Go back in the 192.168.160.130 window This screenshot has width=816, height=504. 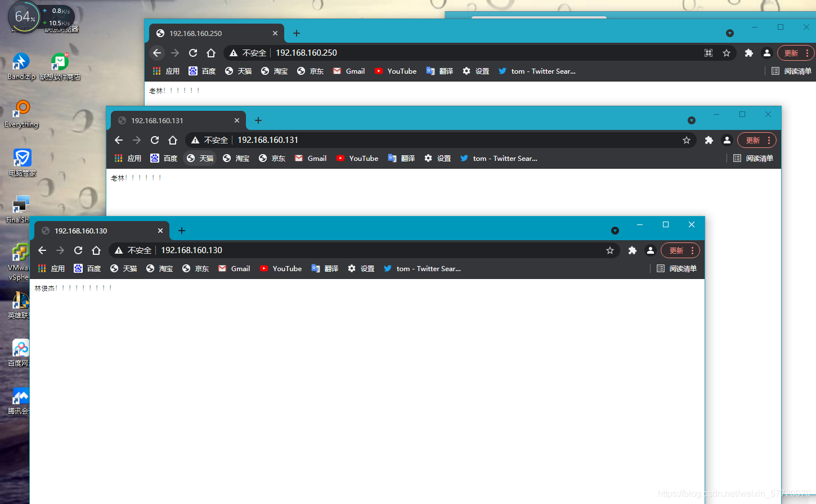42,250
